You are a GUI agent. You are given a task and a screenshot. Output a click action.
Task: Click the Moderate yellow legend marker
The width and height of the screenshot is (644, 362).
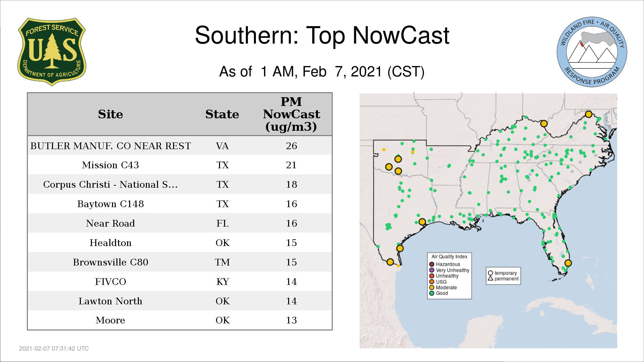click(x=432, y=287)
